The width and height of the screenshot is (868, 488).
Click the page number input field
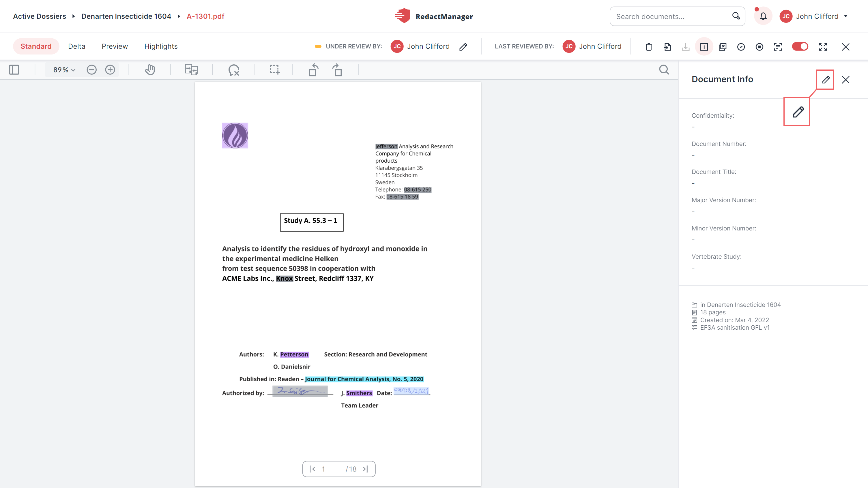pyautogui.click(x=330, y=469)
